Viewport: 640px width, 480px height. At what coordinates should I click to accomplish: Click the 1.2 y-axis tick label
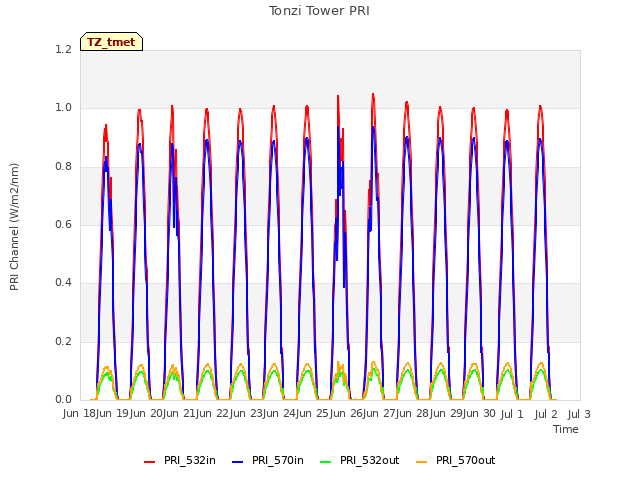[x=63, y=49]
